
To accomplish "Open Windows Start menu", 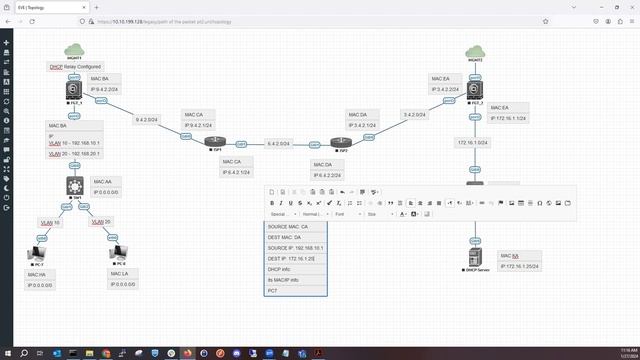I will [x=7, y=353].
